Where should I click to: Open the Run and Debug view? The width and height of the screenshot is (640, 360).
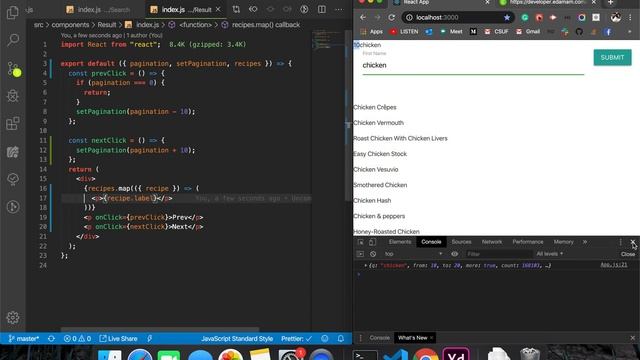pyautogui.click(x=13, y=96)
